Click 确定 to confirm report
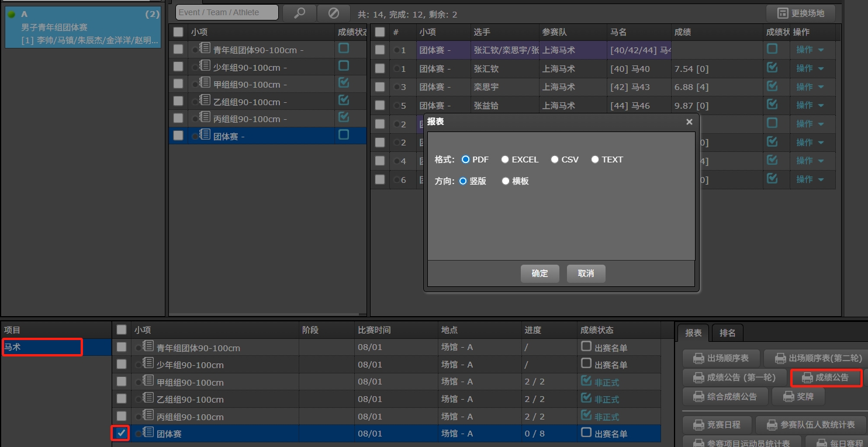This screenshot has width=868, height=447. (x=540, y=273)
